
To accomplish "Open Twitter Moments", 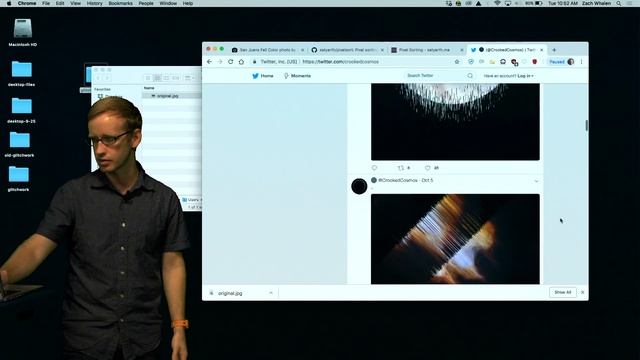I will (x=297, y=76).
